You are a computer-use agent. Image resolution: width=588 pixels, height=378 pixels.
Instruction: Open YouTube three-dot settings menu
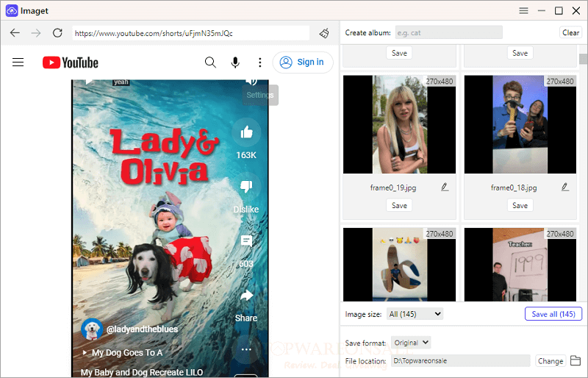click(x=260, y=63)
